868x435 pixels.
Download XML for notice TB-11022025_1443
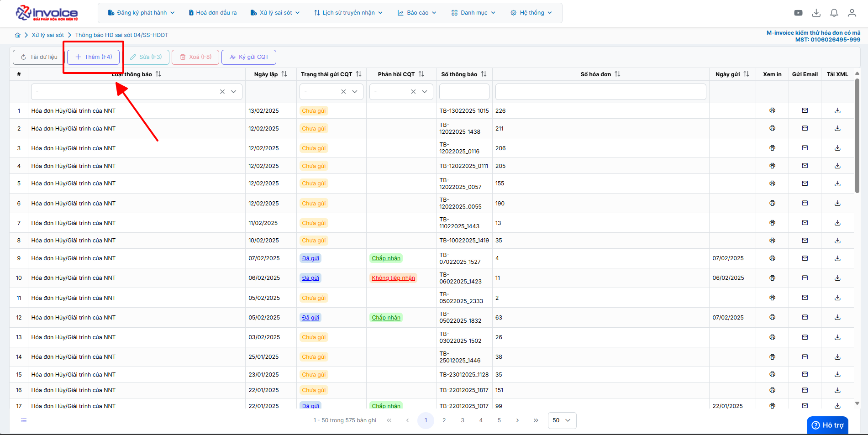[x=837, y=223]
